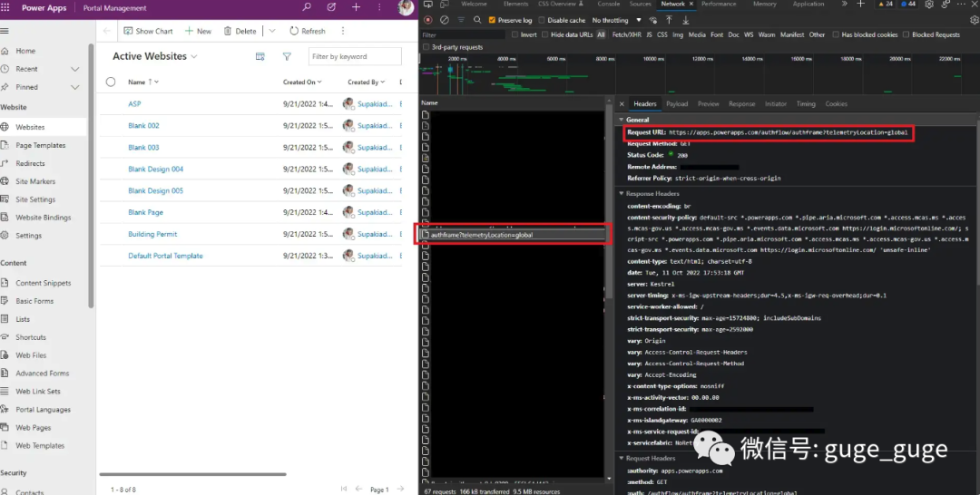Select authframe?telemetryLocation=global request row
The height and width of the screenshot is (495, 980).
513,235
